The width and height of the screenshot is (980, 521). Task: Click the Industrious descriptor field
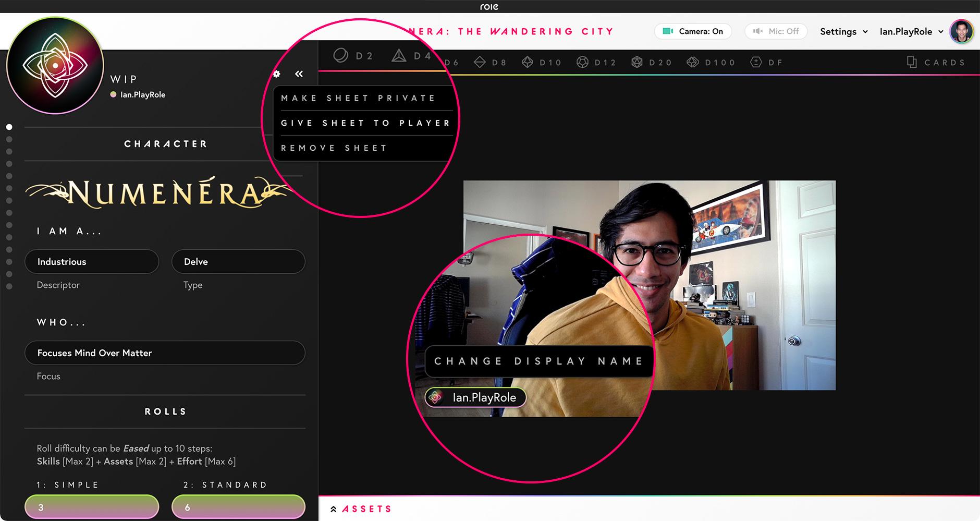coord(92,262)
